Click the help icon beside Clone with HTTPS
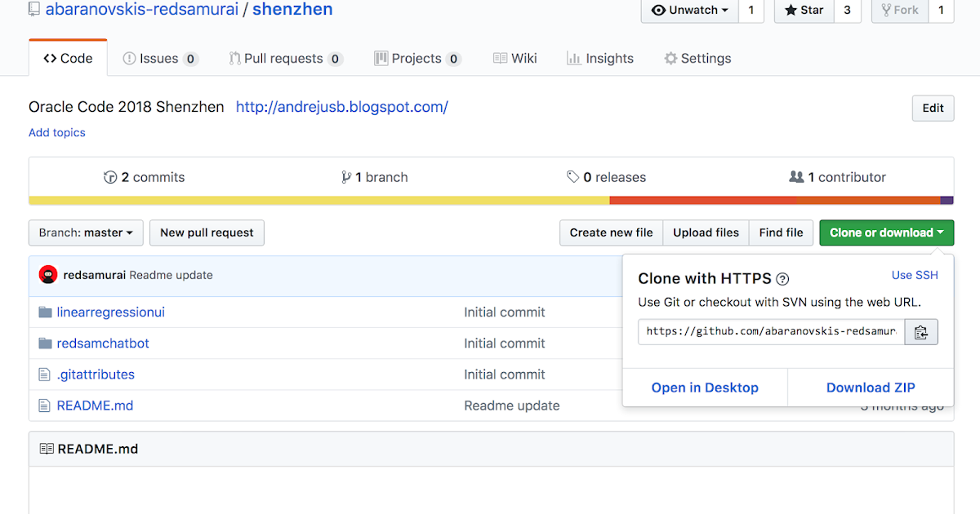Viewport: 980px width, 514px height. (782, 278)
